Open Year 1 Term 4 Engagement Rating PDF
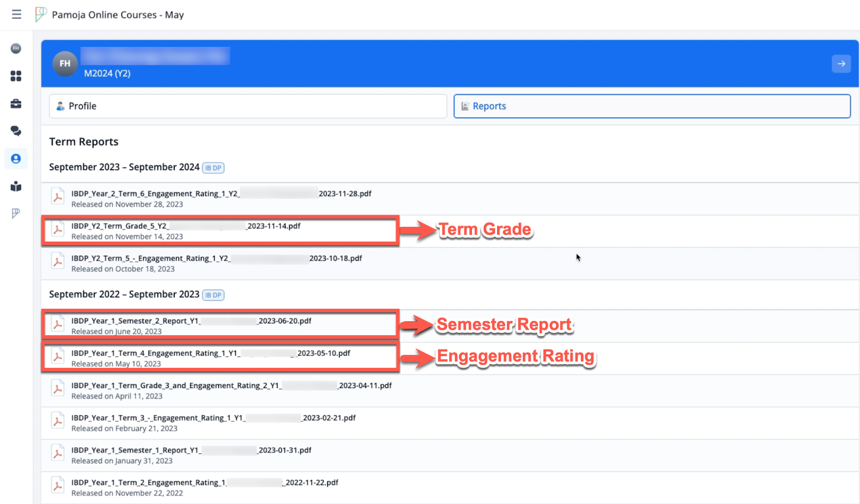 (x=210, y=354)
